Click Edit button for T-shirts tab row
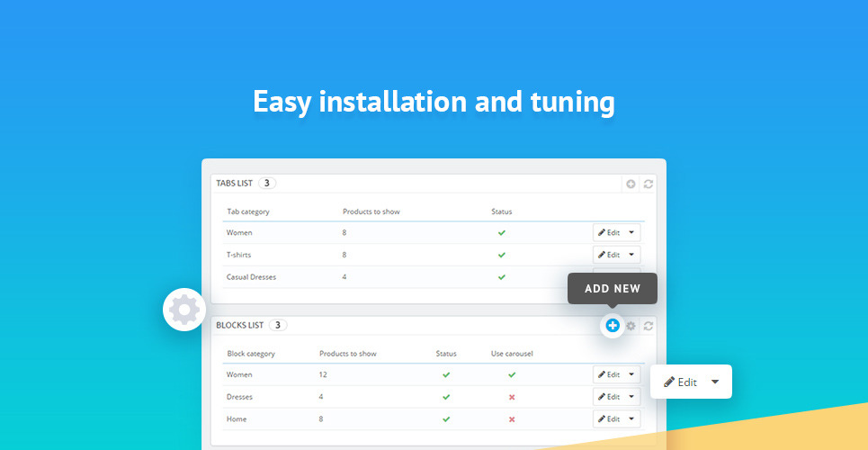Screen dimensions: 868x450 pyautogui.click(x=609, y=255)
